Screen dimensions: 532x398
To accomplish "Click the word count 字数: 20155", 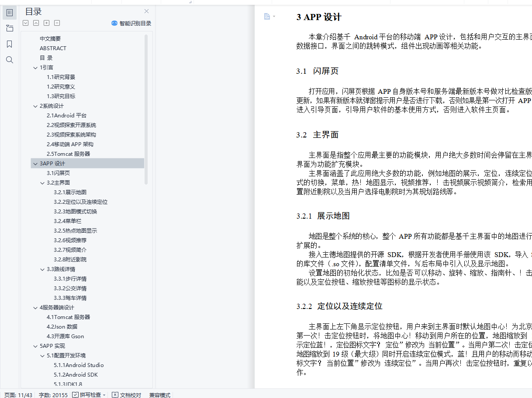I will pos(53,395).
